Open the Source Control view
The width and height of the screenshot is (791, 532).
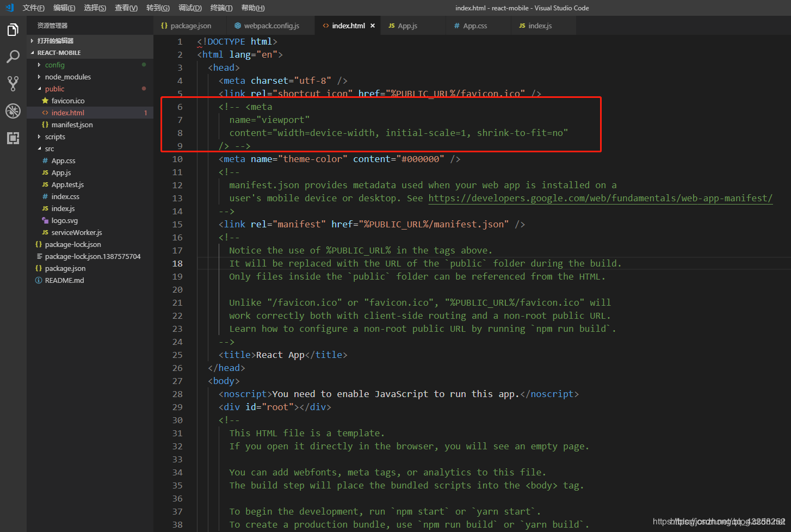pyautogui.click(x=13, y=83)
